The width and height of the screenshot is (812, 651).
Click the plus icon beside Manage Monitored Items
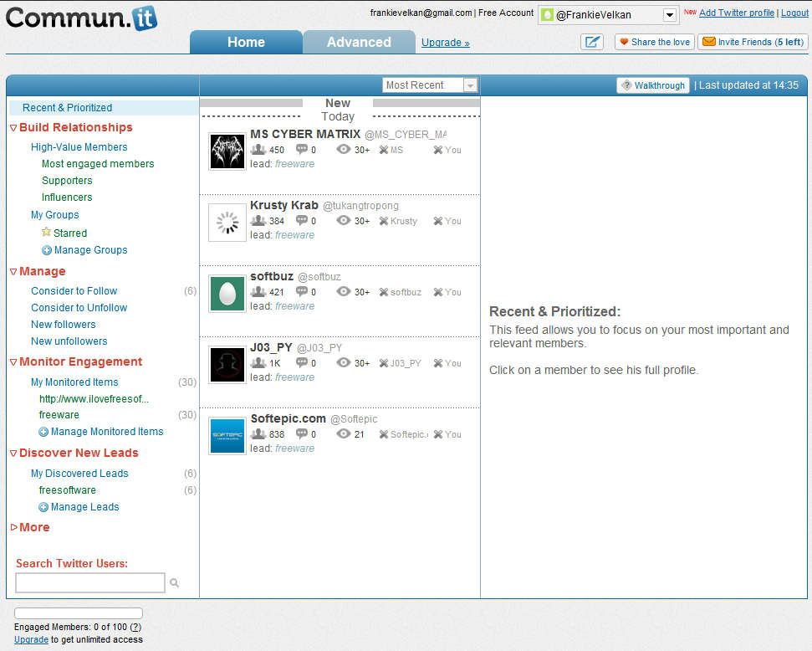[43, 432]
